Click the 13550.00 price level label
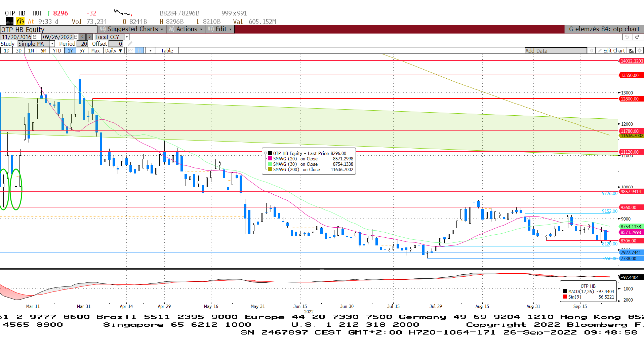Screen dimensions: 644x351 click(x=632, y=75)
